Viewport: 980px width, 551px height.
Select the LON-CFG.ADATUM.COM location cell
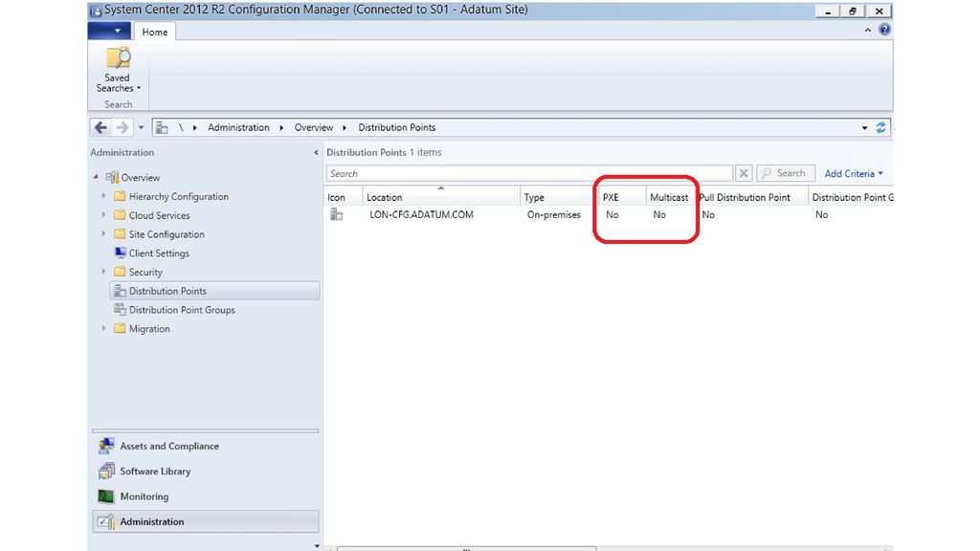coord(421,214)
